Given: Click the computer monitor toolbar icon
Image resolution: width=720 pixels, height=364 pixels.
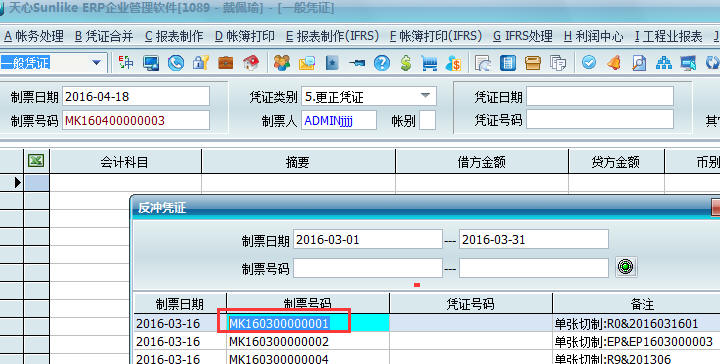Looking at the screenshot, I should click(151, 63).
